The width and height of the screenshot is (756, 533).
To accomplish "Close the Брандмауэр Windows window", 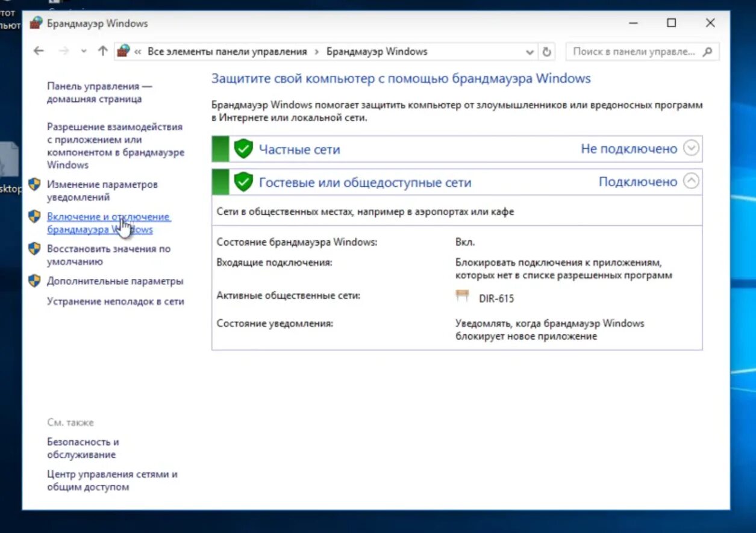I will (x=710, y=23).
